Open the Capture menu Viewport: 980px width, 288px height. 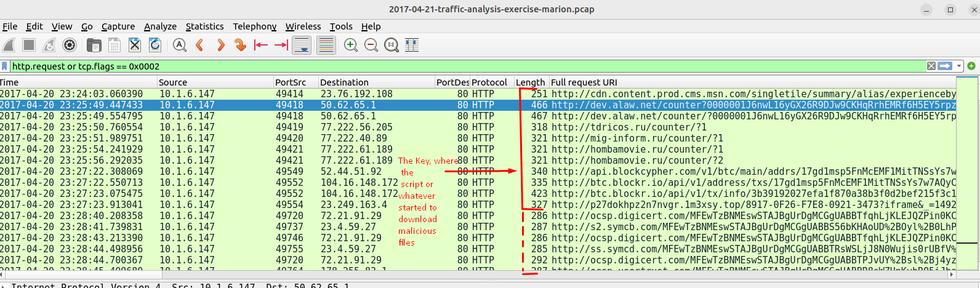[x=118, y=26]
